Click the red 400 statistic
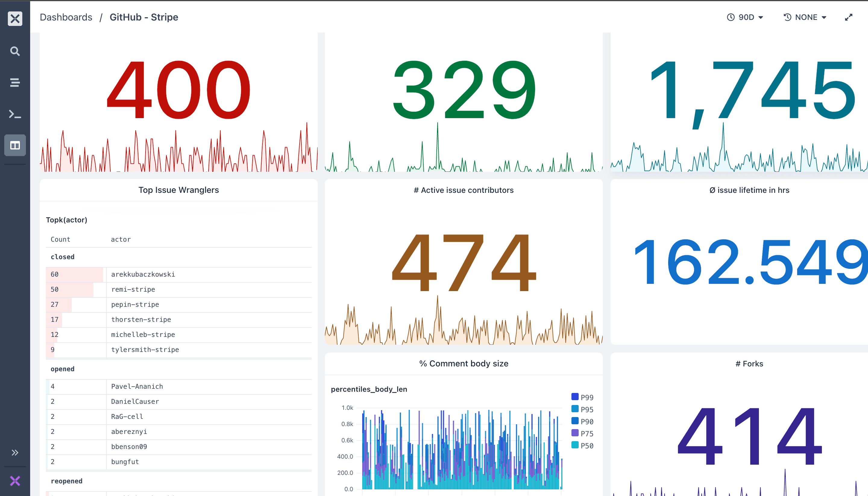This screenshot has height=496, width=868. (178, 89)
